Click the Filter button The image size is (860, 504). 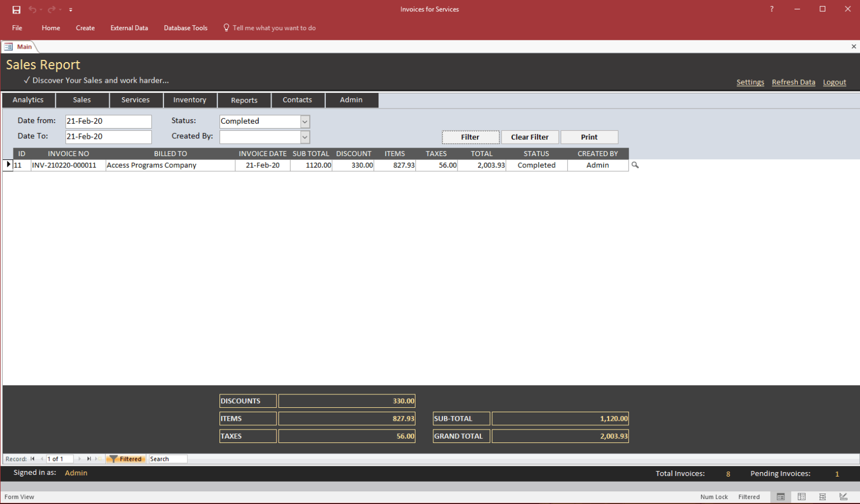470,137
